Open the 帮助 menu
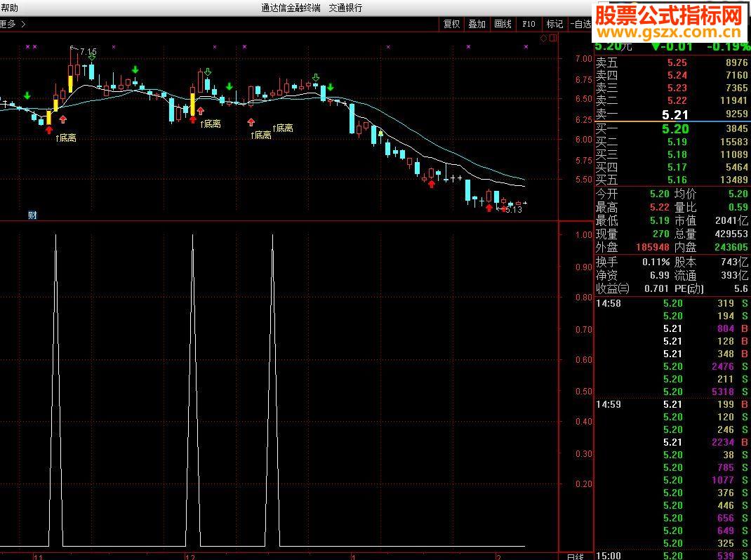This screenshot has height=560, width=751. (x=9, y=8)
